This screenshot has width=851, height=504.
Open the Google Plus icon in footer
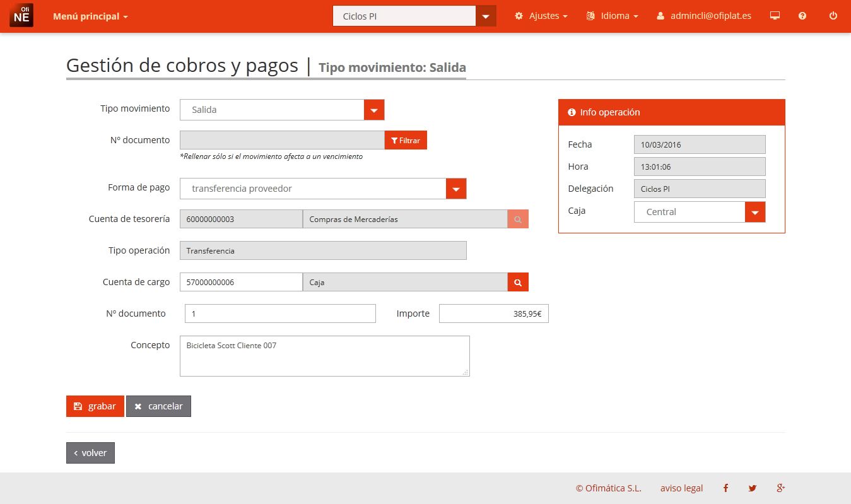click(x=780, y=488)
